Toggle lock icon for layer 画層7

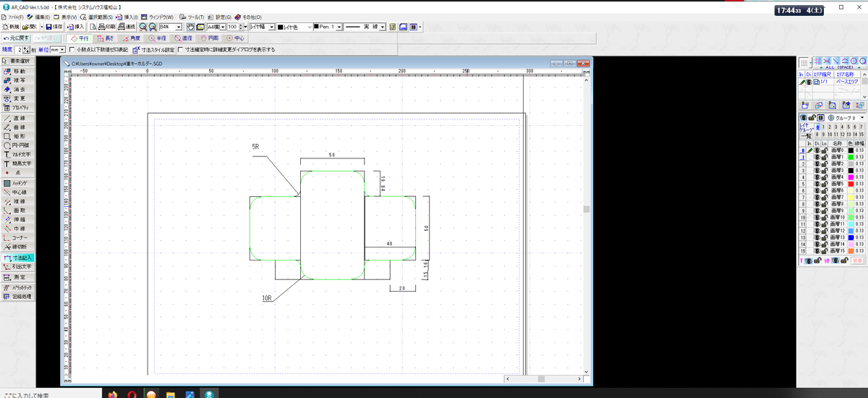825,197
